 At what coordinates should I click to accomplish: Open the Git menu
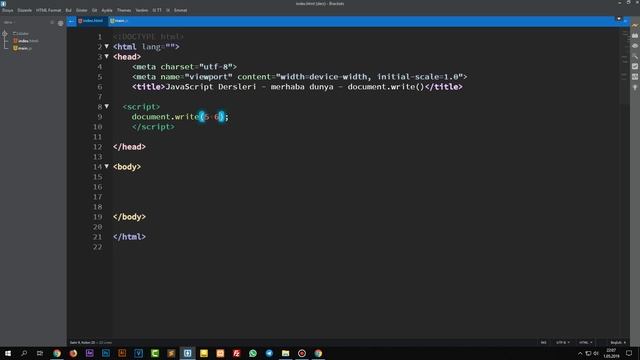pyautogui.click(x=94, y=10)
